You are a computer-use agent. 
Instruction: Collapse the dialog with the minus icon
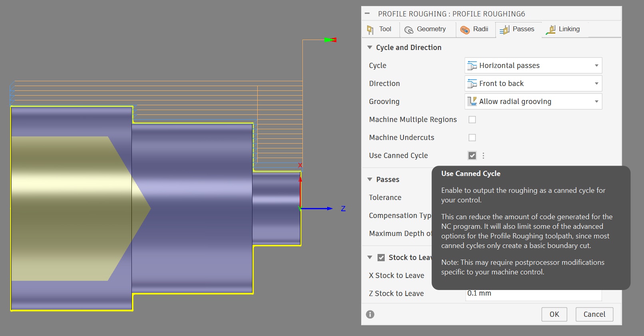pos(367,14)
